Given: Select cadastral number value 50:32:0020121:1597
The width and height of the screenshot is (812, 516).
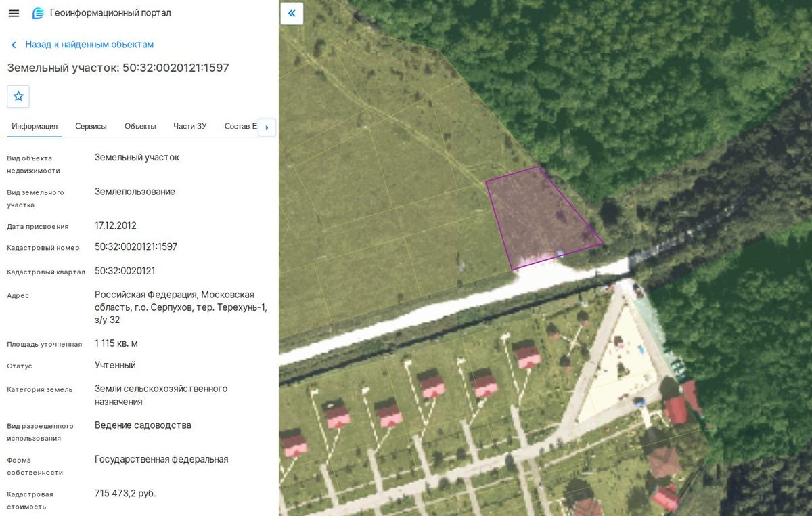Looking at the screenshot, I should 136,247.
